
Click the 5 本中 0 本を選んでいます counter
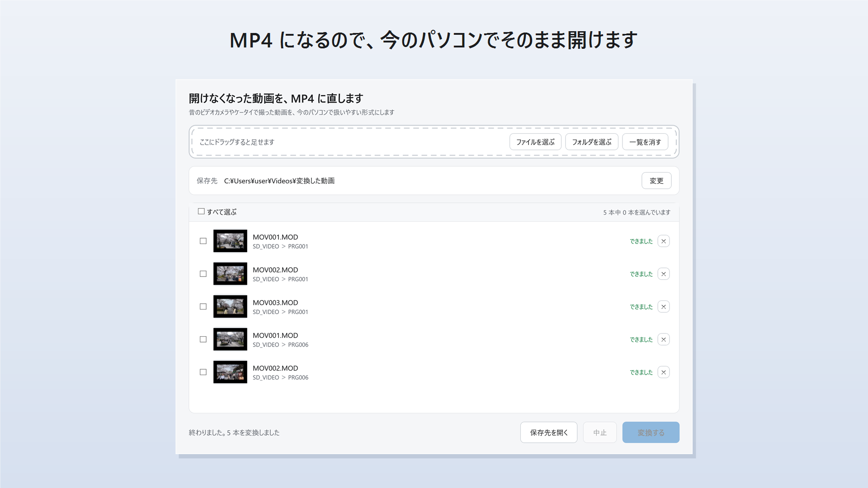click(x=637, y=212)
